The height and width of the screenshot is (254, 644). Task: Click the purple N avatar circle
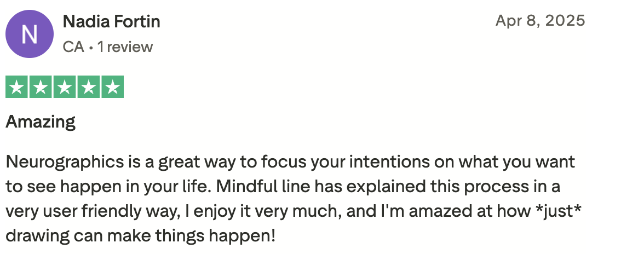30,34
